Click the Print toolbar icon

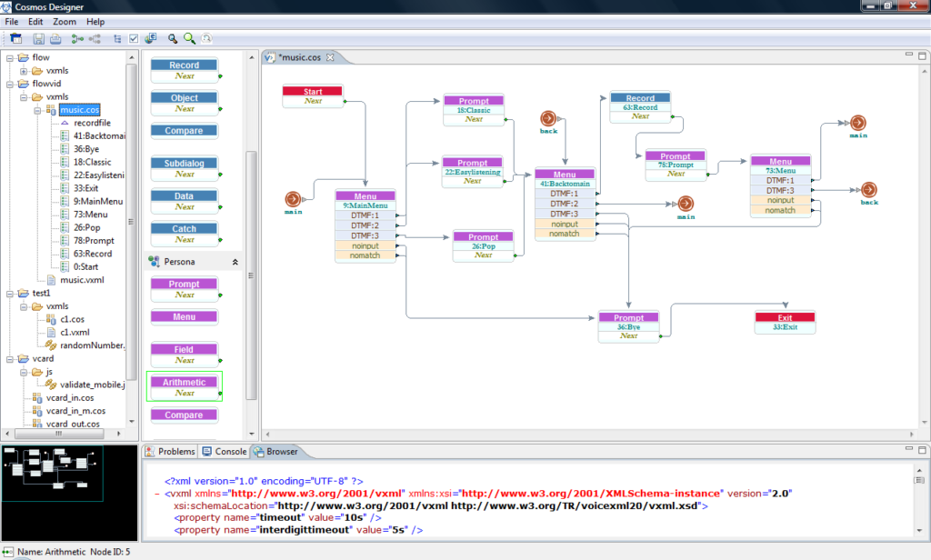click(x=55, y=38)
